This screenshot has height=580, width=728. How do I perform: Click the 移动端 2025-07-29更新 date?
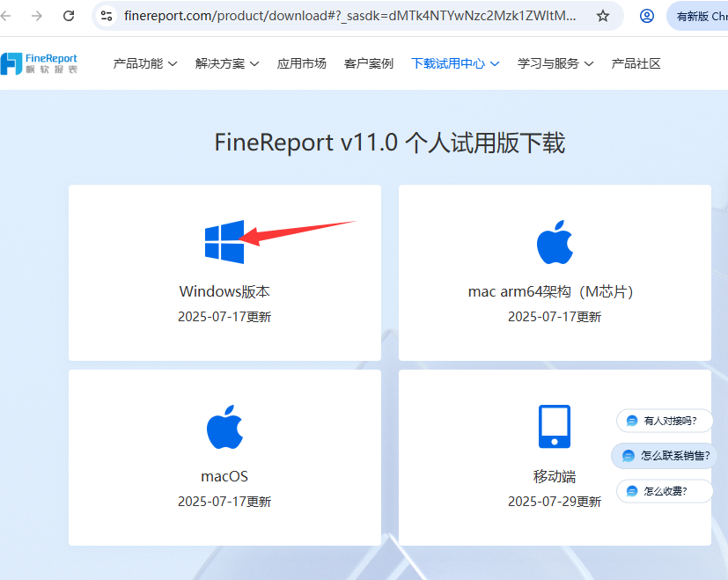pyautogui.click(x=555, y=502)
